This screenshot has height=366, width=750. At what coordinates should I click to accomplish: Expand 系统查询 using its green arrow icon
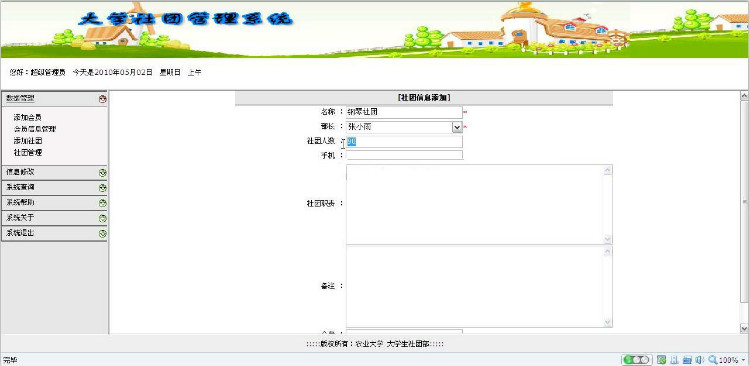pyautogui.click(x=102, y=188)
